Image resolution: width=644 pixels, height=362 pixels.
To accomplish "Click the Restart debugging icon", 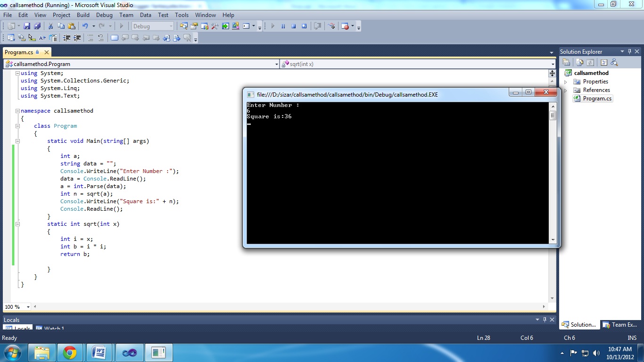I will point(304,26).
